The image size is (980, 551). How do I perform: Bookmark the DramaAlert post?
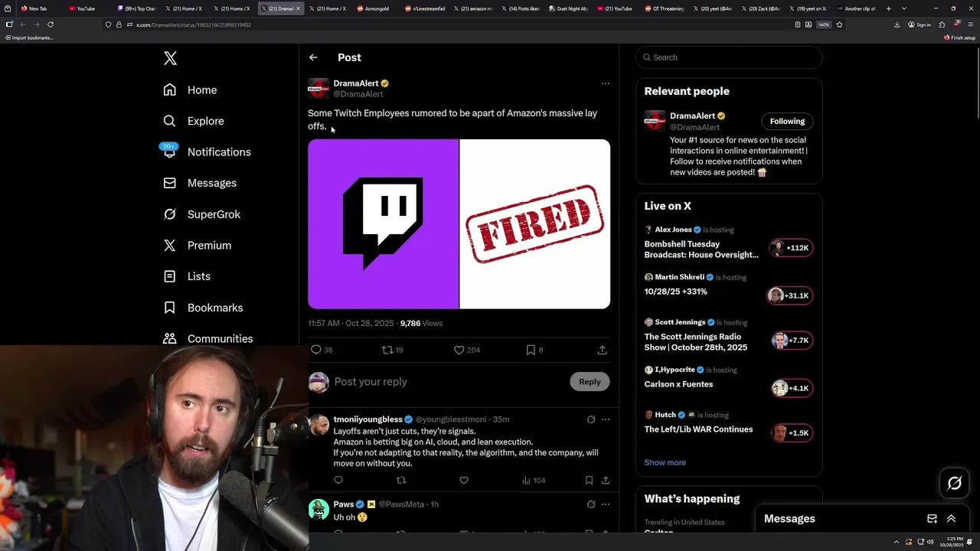point(531,350)
